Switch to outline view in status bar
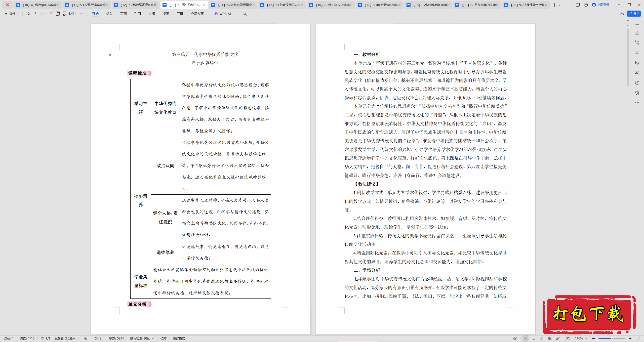Screen dimensions: 644x342 point(534,338)
